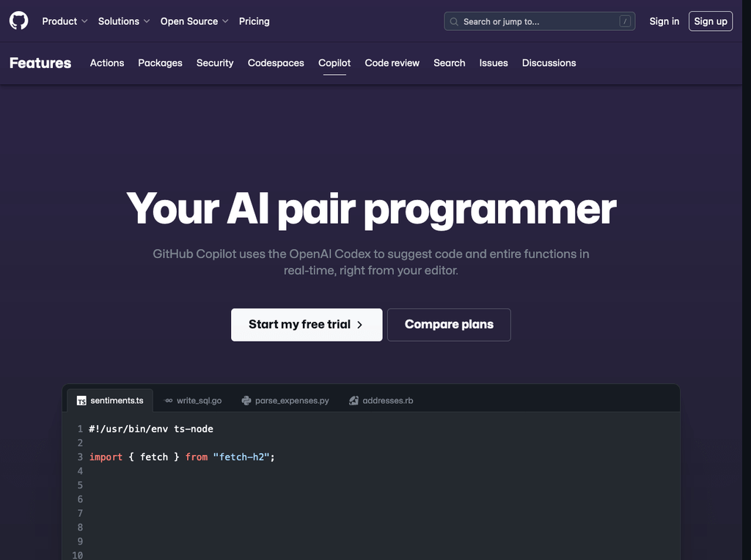Click the 'Your AI pair programmer' heading
Screen dimensions: 751x560
pyautogui.click(x=371, y=209)
